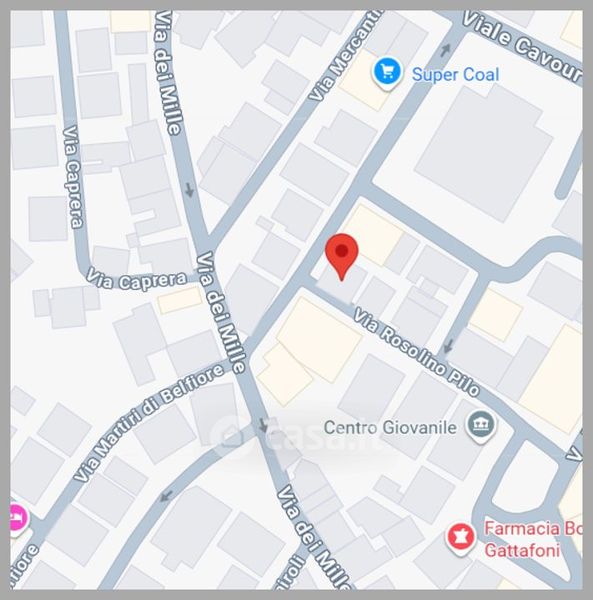Click the Farmacia Gattafoni pharmacy icon
Image resolution: width=593 pixels, height=600 pixels.
point(460,538)
